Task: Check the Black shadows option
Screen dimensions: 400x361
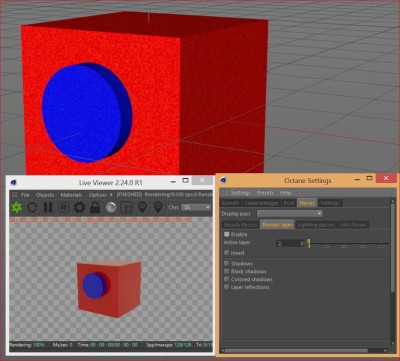Action: click(x=227, y=271)
